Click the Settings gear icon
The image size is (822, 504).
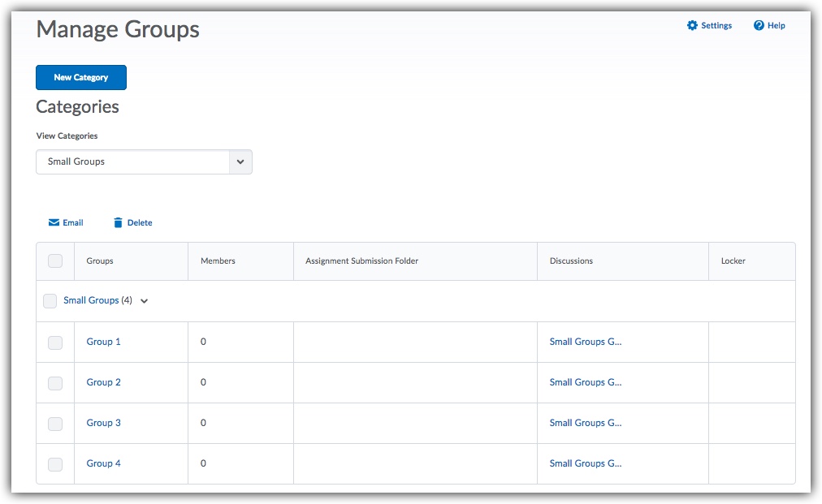click(692, 26)
